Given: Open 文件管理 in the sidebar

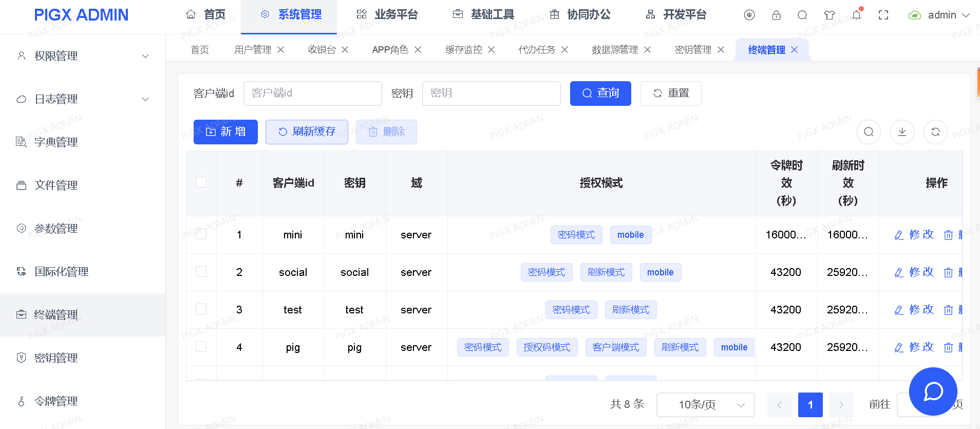Looking at the screenshot, I should pos(83,185).
